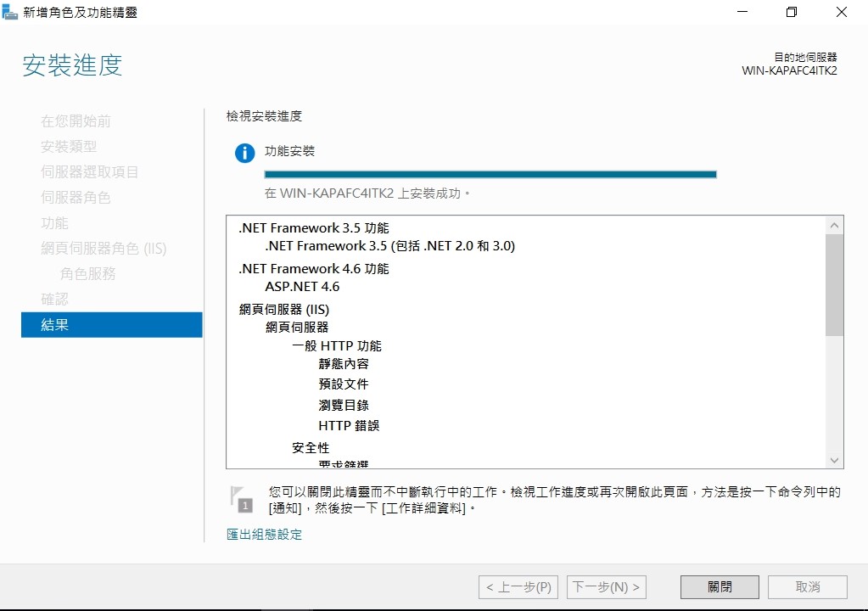The image size is (868, 611).
Task: Click the wizard app icon in title bar
Action: (10, 12)
